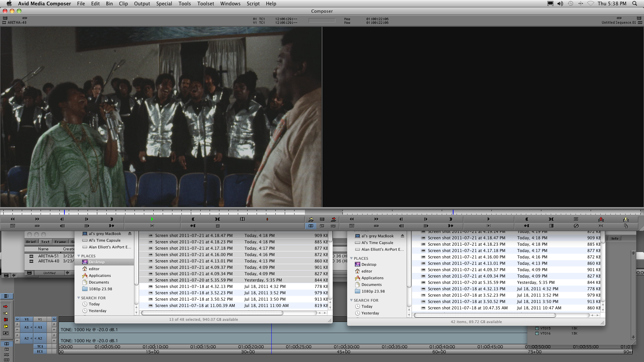Toggle Mute on record track A2
The width and height of the screenshot is (644, 362).
[x=54, y=341]
